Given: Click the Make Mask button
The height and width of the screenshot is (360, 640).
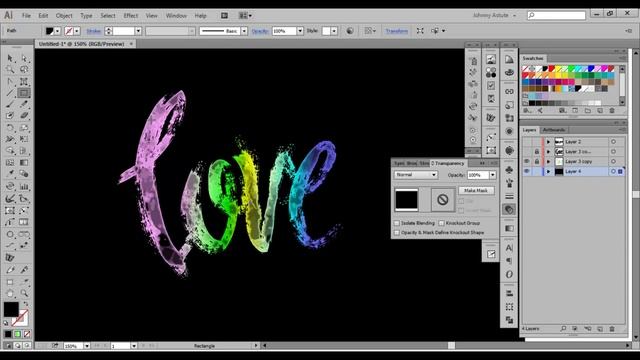Looking at the screenshot, I should point(476,191).
